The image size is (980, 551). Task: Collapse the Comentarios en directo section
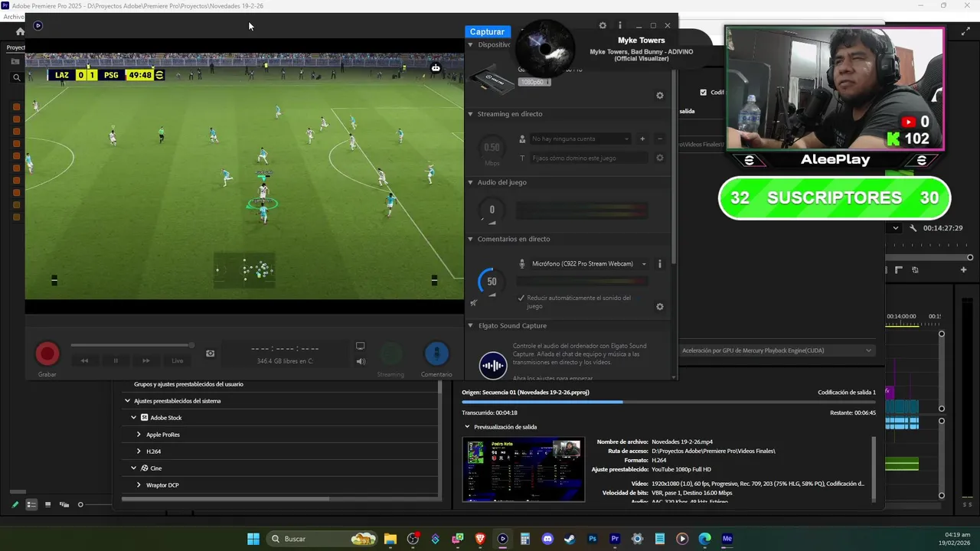pyautogui.click(x=471, y=239)
